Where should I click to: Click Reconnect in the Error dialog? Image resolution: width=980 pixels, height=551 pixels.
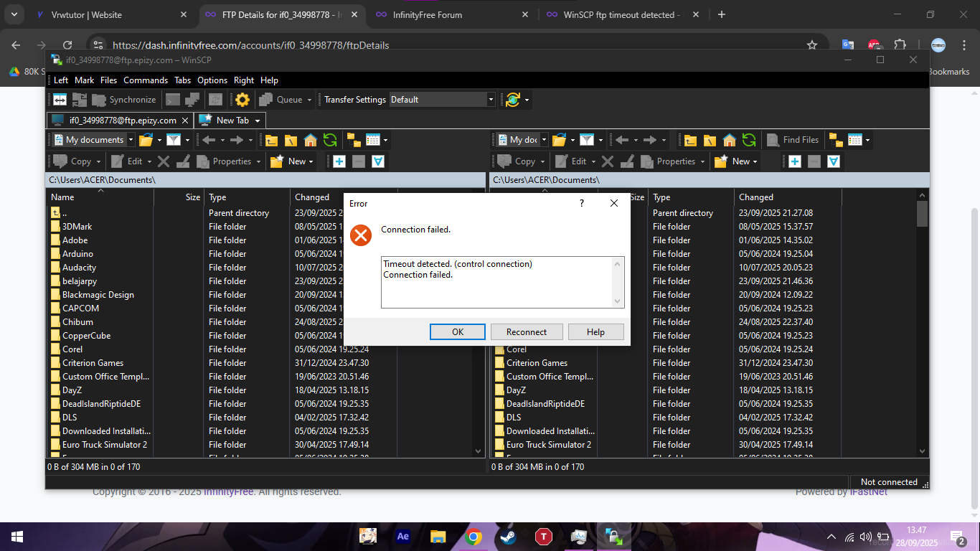[527, 331]
